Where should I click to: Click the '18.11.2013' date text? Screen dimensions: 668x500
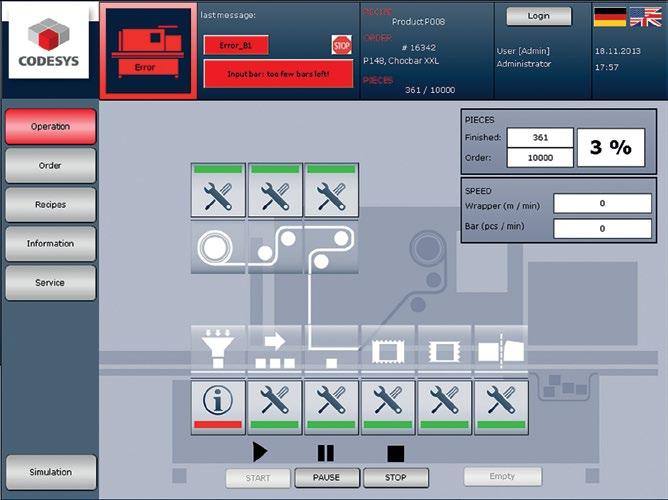tap(618, 51)
